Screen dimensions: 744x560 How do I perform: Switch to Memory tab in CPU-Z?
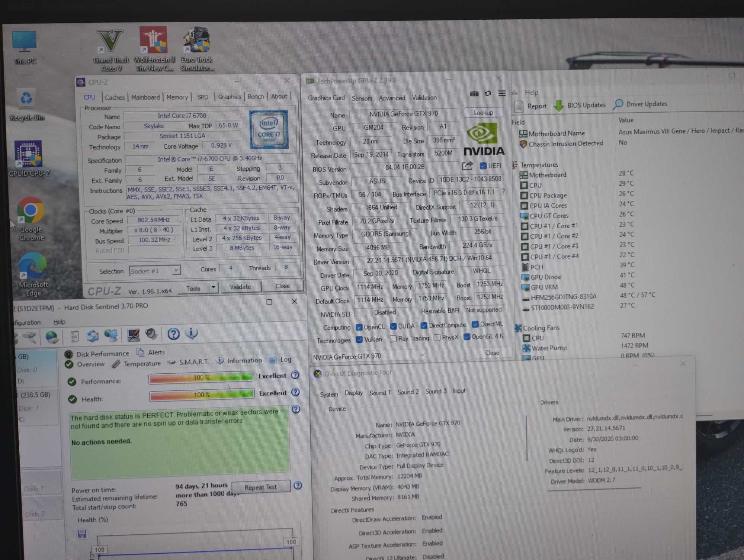click(x=177, y=97)
